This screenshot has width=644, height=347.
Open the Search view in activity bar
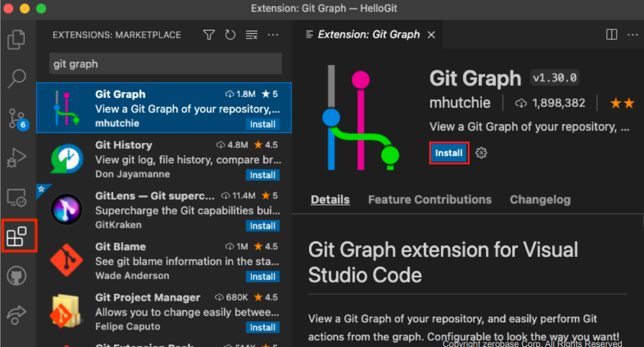tap(16, 78)
